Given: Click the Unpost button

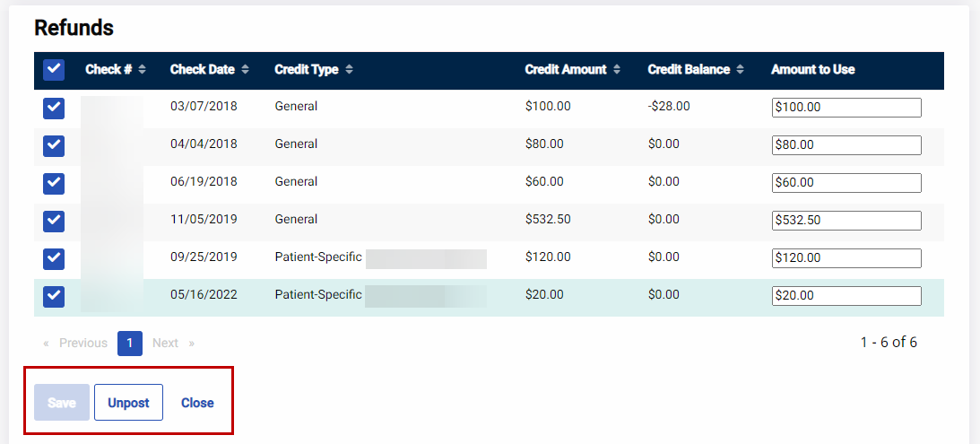Looking at the screenshot, I should coord(128,403).
